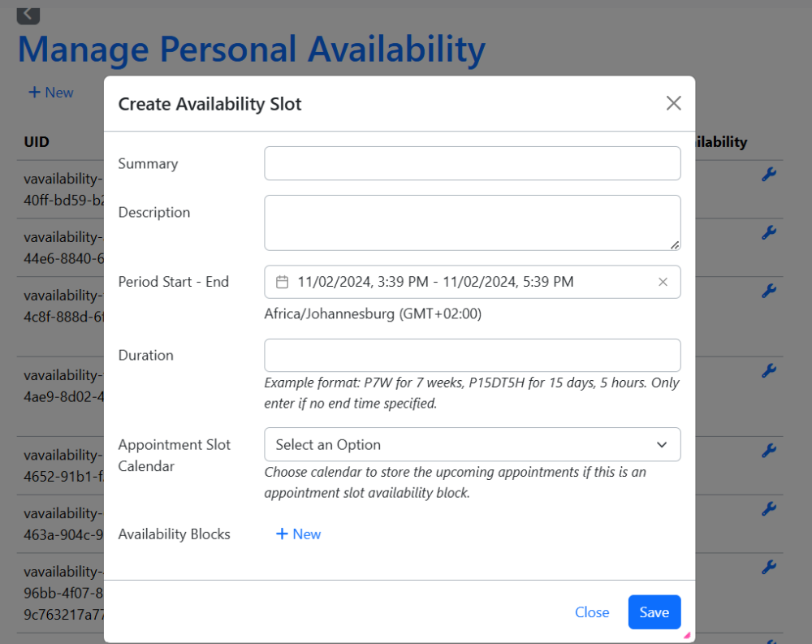Open wrench settings for the 4c8f-888d row
Viewport: 812px width, 644px height.
point(768,291)
